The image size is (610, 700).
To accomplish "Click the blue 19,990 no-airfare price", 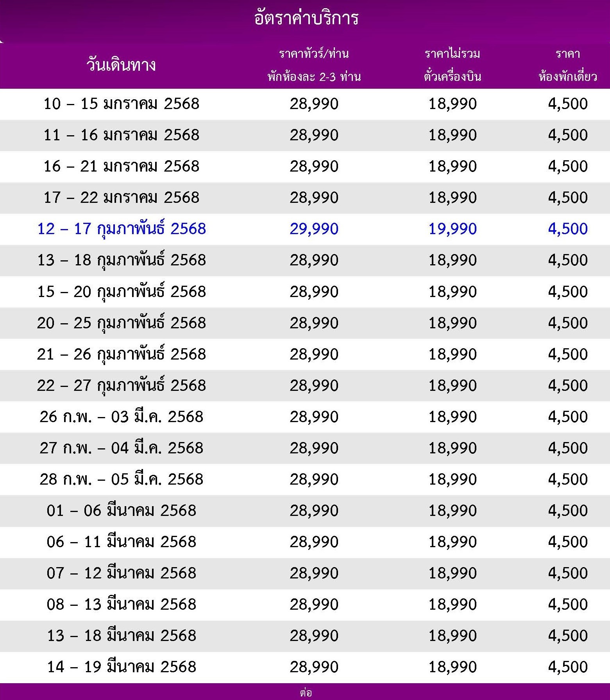I will pyautogui.click(x=453, y=229).
